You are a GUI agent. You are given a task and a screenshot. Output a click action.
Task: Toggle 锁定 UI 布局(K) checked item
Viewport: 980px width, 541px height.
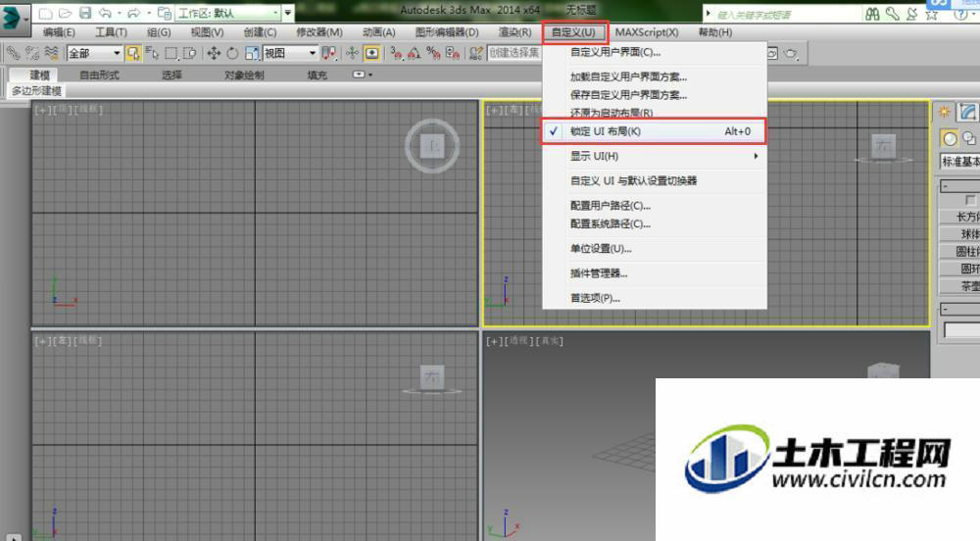[654, 131]
